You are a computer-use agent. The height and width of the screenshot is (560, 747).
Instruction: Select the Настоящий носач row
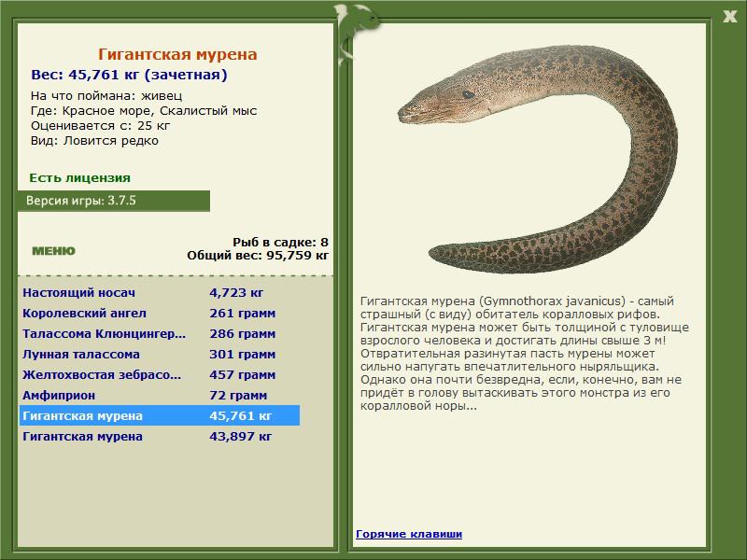coord(160,292)
